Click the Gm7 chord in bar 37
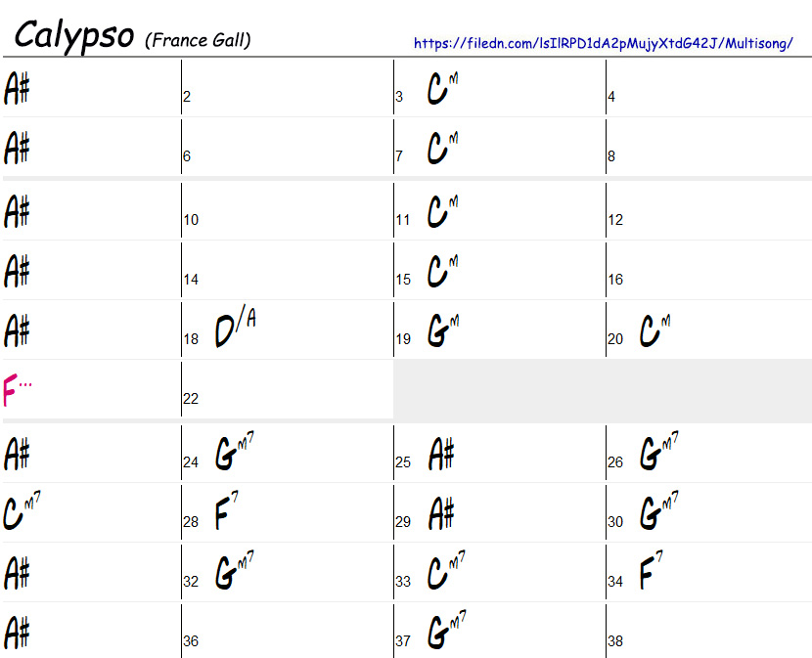Image resolution: width=812 pixels, height=658 pixels. coord(446,630)
